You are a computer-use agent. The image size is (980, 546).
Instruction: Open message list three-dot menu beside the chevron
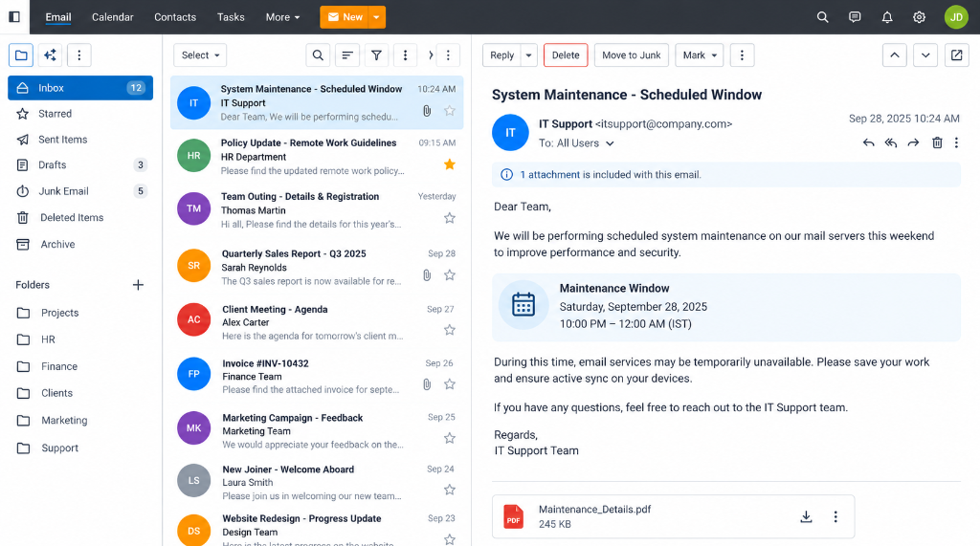click(x=448, y=55)
